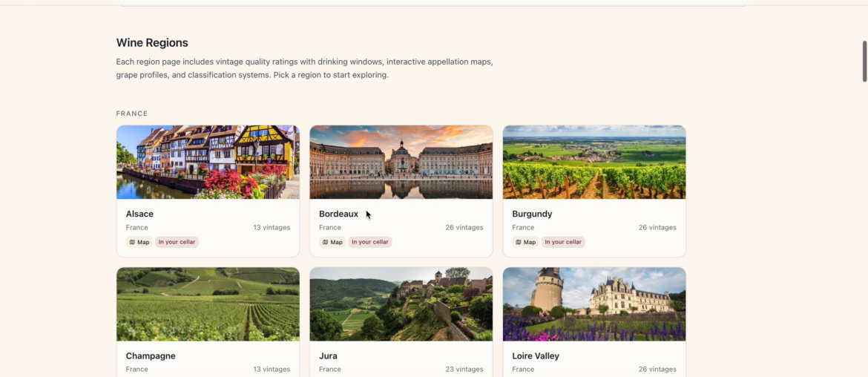Click Burgundy's "In your cellar" badge

pos(563,242)
